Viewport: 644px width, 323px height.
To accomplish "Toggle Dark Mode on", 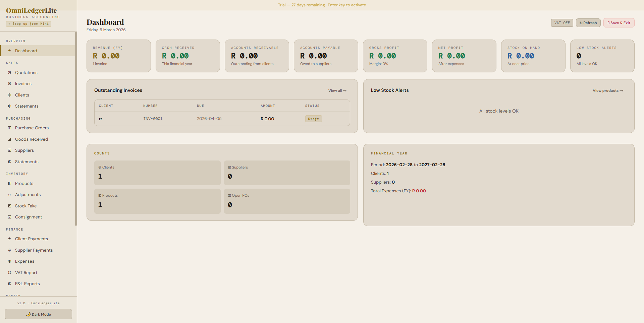I will pos(38,314).
